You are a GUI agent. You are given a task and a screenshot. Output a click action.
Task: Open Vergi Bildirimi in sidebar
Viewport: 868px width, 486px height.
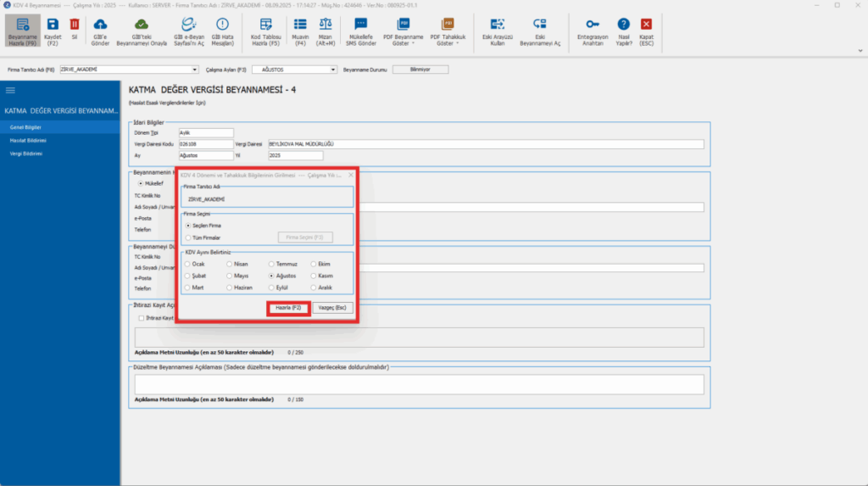(x=60, y=154)
